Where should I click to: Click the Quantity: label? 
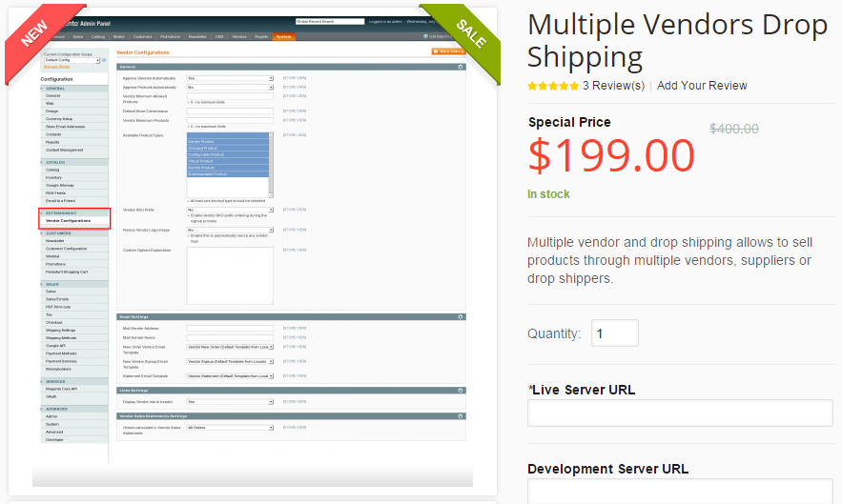pos(554,333)
